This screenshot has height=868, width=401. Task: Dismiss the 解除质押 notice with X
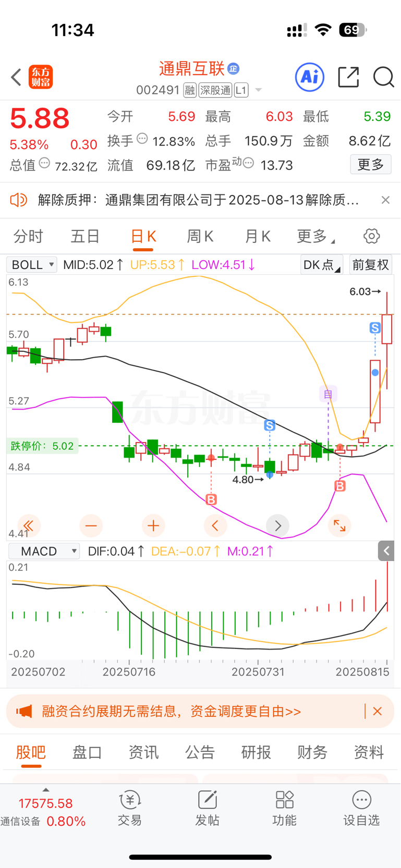tap(385, 200)
